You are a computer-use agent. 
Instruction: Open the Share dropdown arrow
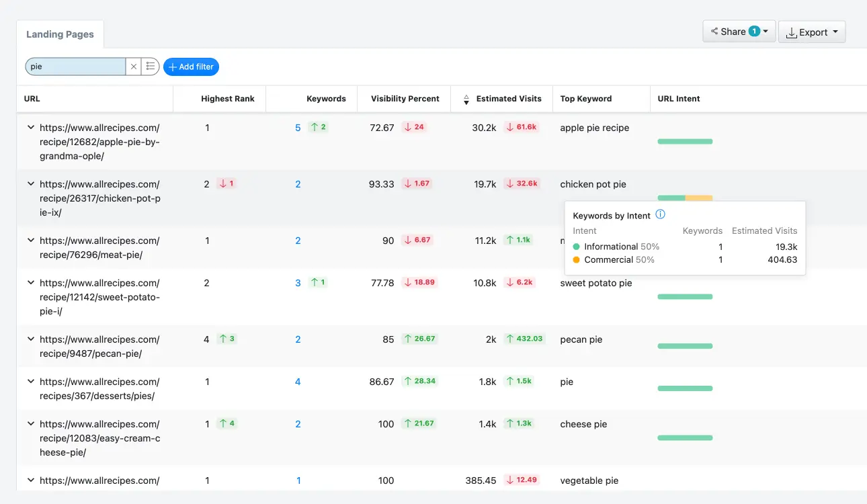(x=766, y=31)
